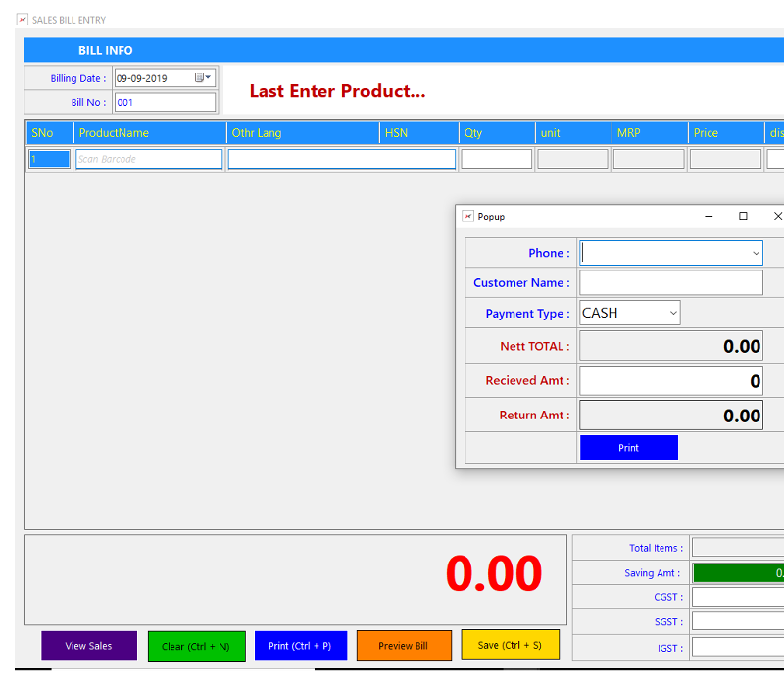784x686 pixels.
Task: Click the Return Amt label in Popup
Action: click(534, 415)
